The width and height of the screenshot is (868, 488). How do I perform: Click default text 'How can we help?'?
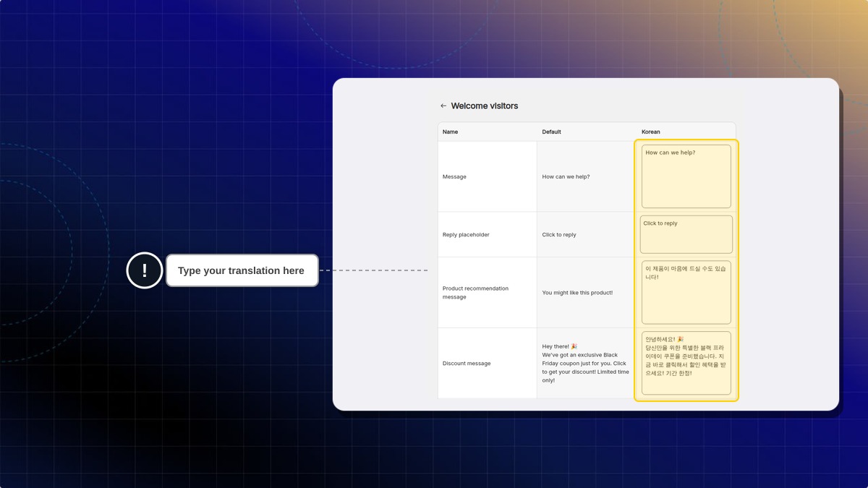pos(566,176)
